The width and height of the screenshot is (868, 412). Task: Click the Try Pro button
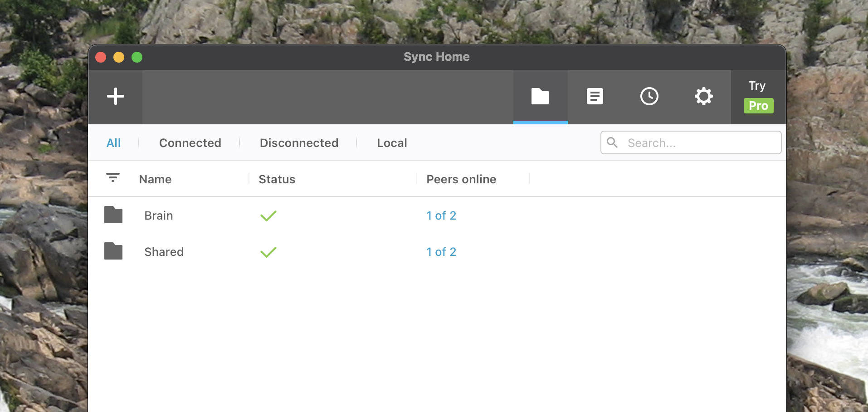click(x=758, y=97)
